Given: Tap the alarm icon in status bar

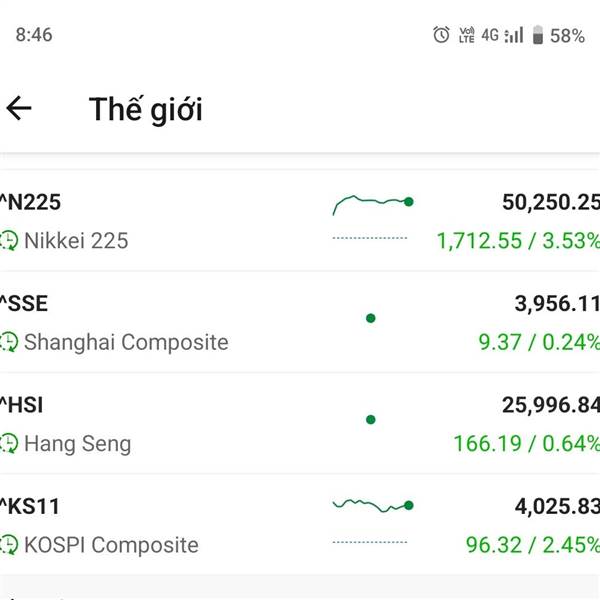Looking at the screenshot, I should click(x=441, y=35).
